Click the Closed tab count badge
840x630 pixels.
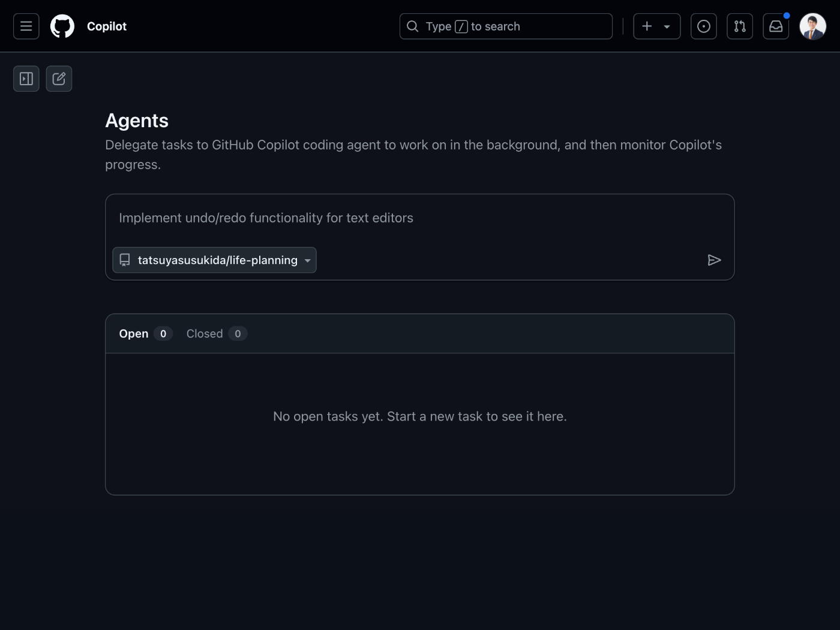coord(238,334)
